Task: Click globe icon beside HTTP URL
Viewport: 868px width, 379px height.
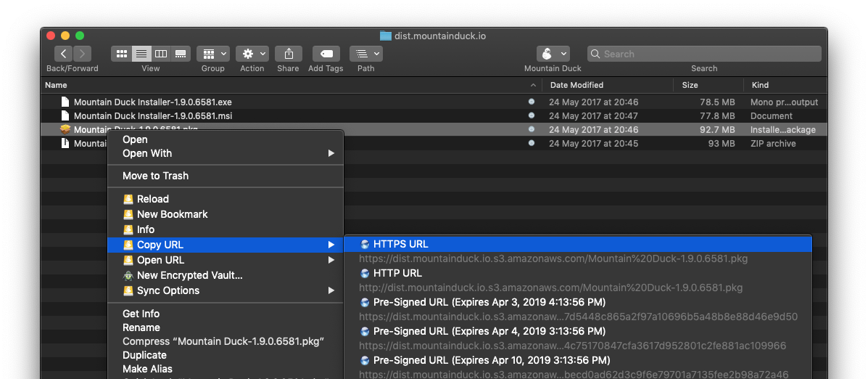Action: click(x=365, y=273)
